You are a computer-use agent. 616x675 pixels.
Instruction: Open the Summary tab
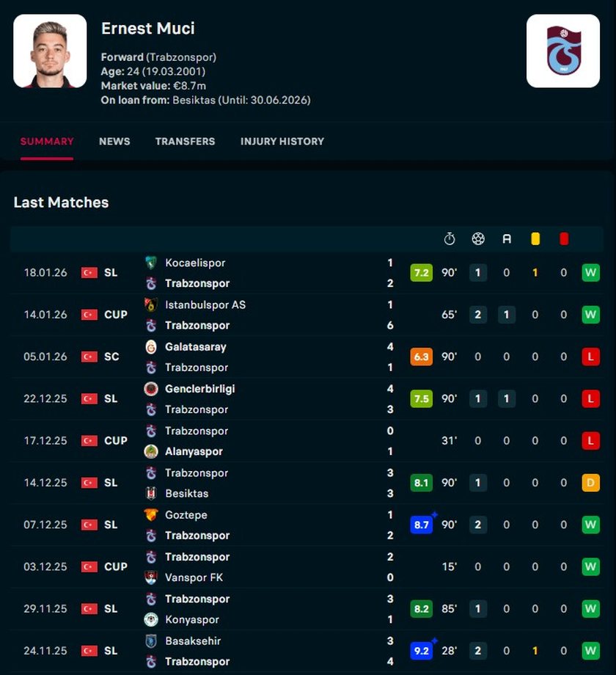(47, 141)
